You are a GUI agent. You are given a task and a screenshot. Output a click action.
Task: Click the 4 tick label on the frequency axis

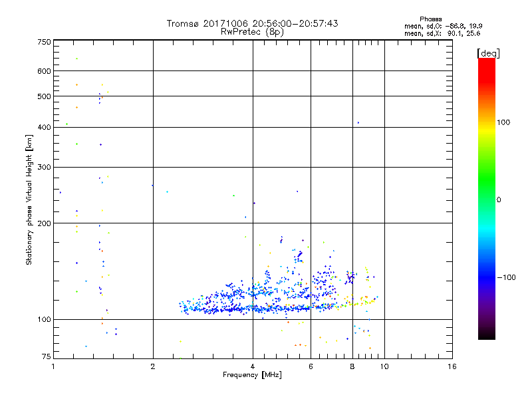pyautogui.click(x=253, y=366)
